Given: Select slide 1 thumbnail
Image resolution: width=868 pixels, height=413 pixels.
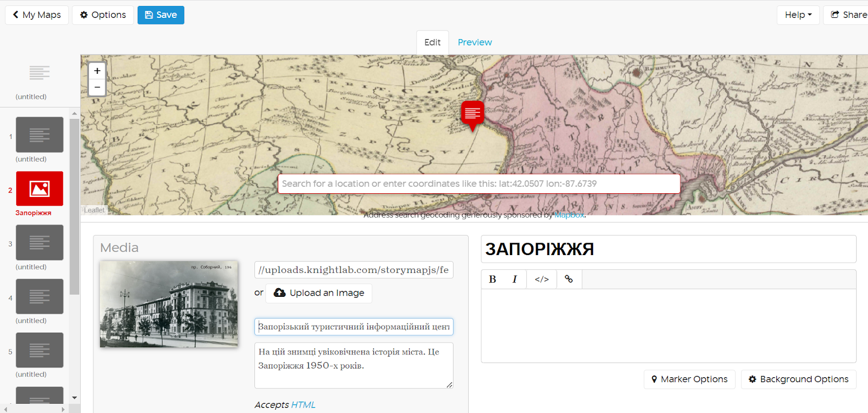Looking at the screenshot, I should [40, 135].
